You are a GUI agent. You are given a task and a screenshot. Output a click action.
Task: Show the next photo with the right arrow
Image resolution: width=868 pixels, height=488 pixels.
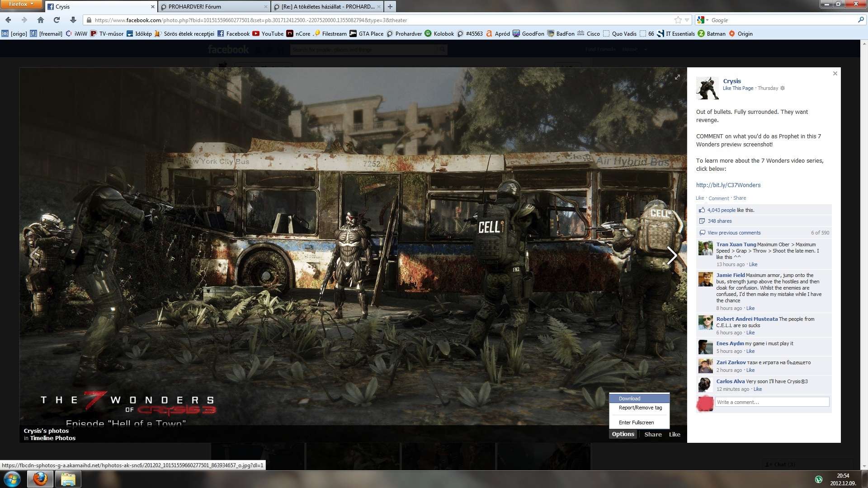672,255
